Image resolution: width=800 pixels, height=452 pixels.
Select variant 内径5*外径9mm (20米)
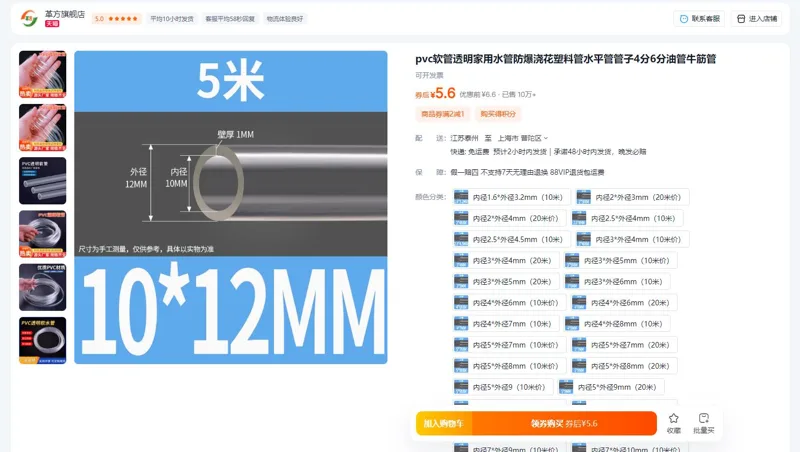click(x=611, y=387)
